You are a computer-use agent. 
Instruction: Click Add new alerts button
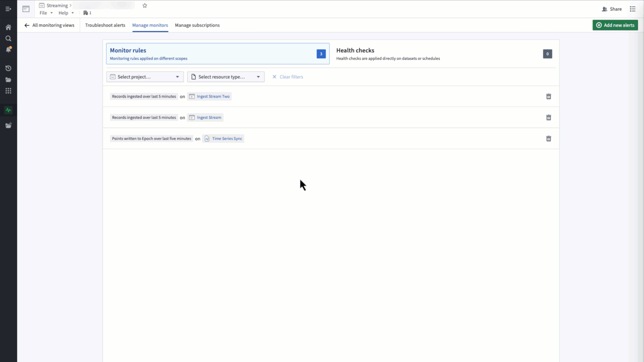615,25
